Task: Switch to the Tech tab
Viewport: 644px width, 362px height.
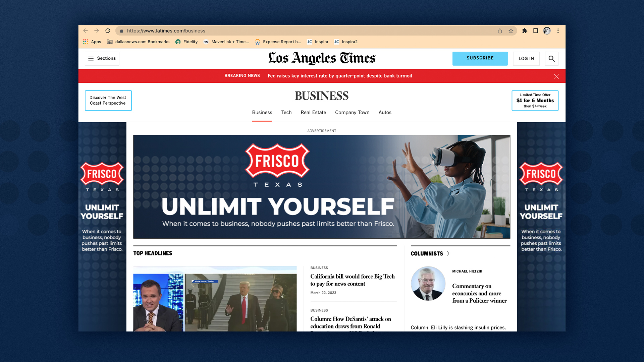Action: coord(286,113)
